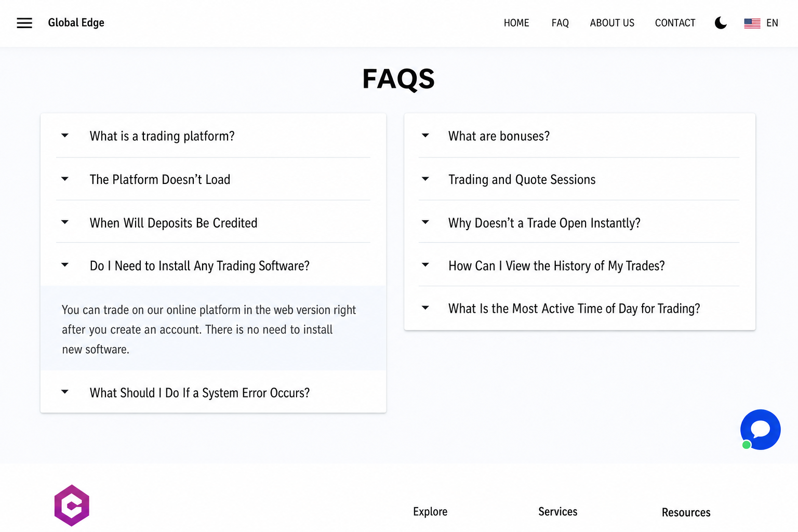The width and height of the screenshot is (798, 532).
Task: Expand arrow beside 'Why Doesn't a Trade Open Instantly?'
Action: [x=425, y=222]
